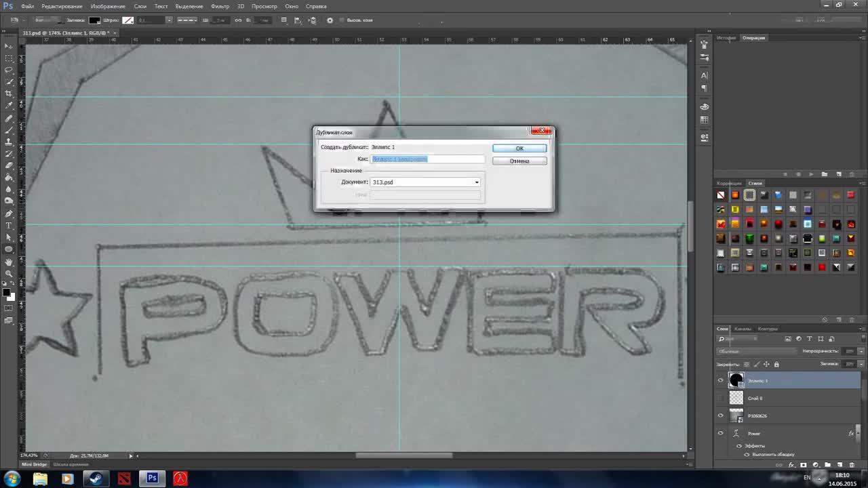Select the Path Selection arrow tool

point(9,237)
